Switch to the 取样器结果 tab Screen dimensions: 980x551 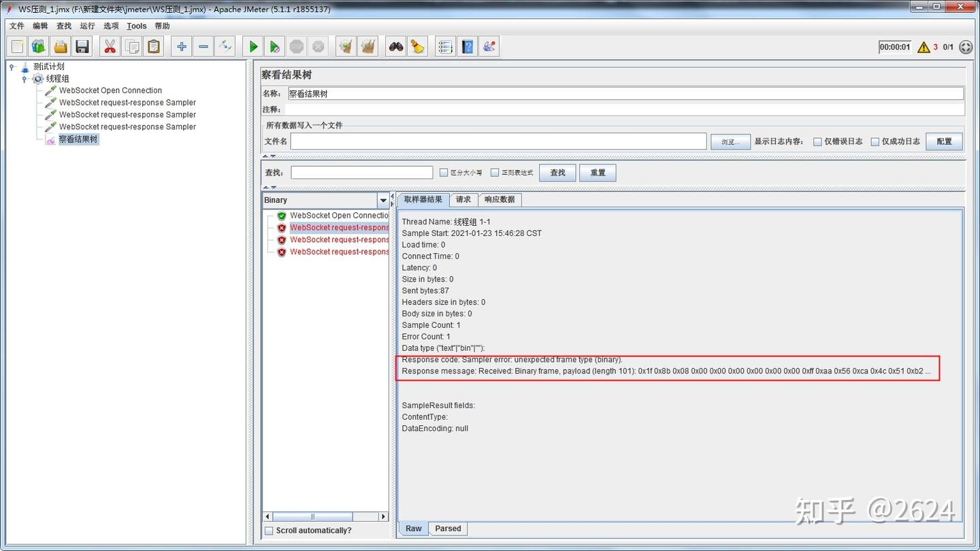click(x=423, y=199)
